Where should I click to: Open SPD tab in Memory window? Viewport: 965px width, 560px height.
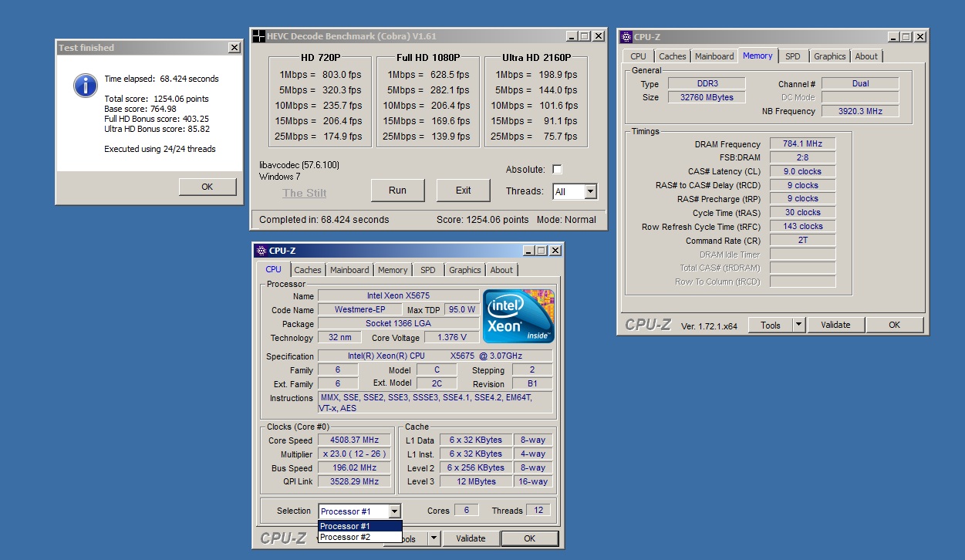[793, 56]
